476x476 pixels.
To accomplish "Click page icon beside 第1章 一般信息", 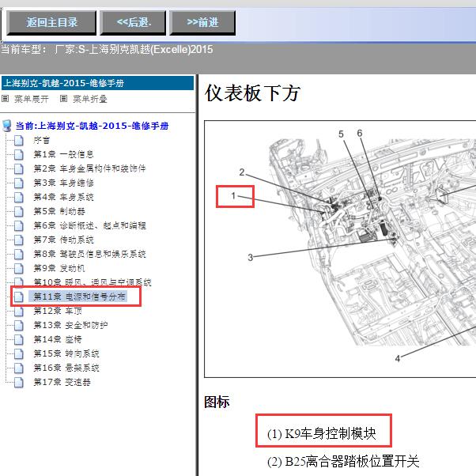I will coord(19,154).
